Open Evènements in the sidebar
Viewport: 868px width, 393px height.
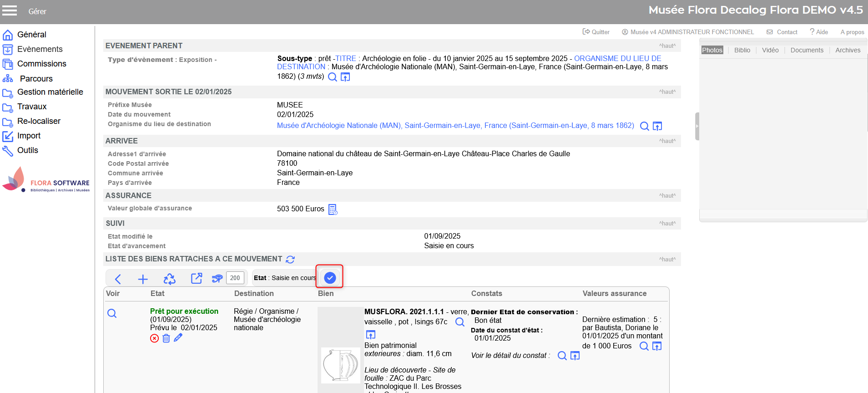point(40,49)
